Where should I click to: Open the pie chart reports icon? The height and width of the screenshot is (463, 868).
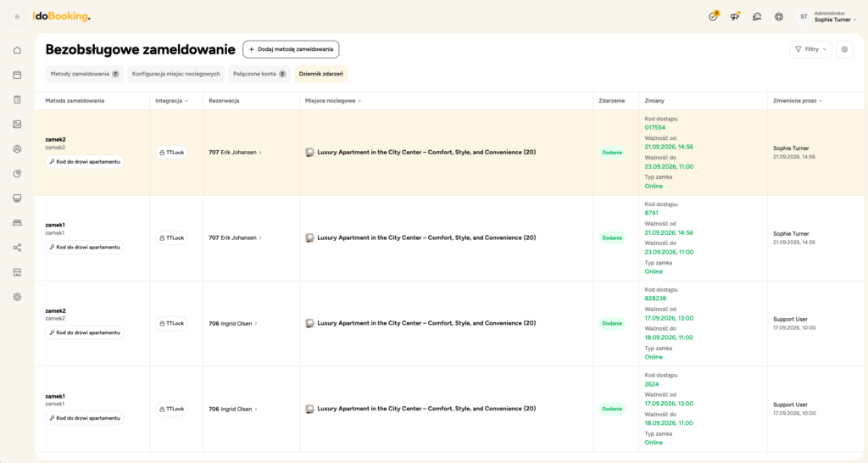(x=17, y=173)
